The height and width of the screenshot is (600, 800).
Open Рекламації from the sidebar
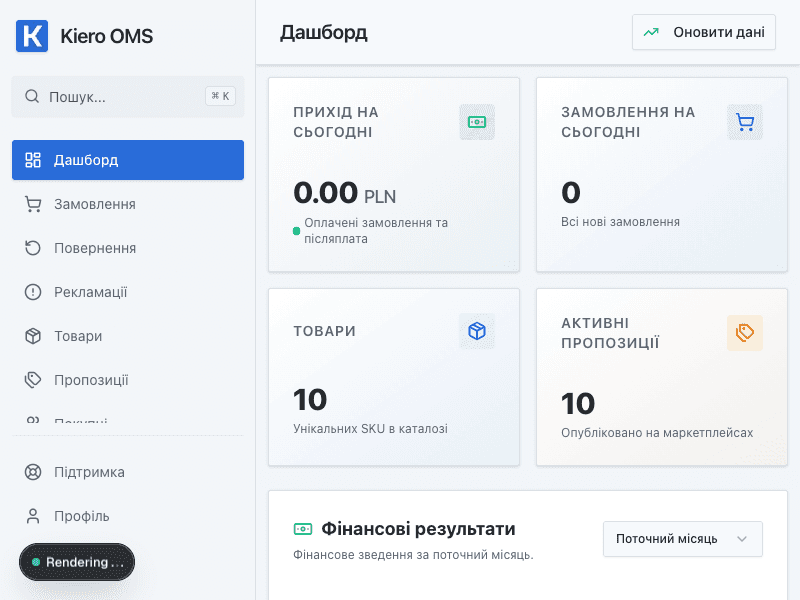tap(128, 292)
